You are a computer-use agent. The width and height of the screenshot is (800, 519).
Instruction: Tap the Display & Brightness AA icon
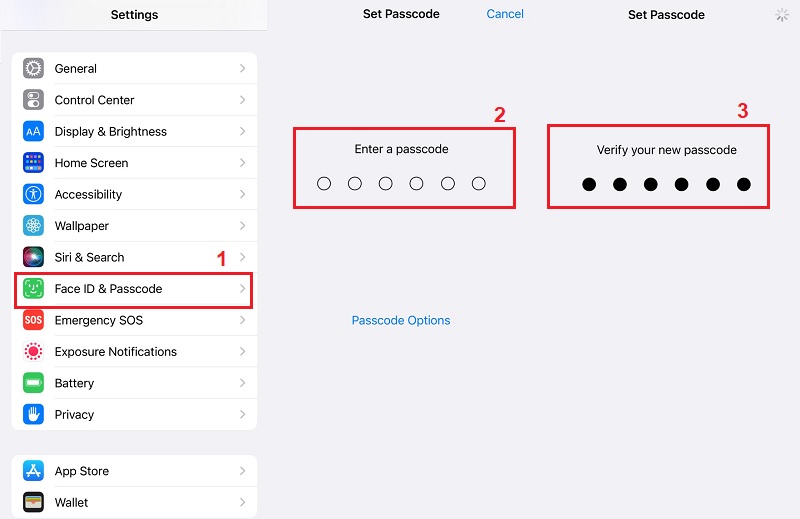tap(34, 132)
